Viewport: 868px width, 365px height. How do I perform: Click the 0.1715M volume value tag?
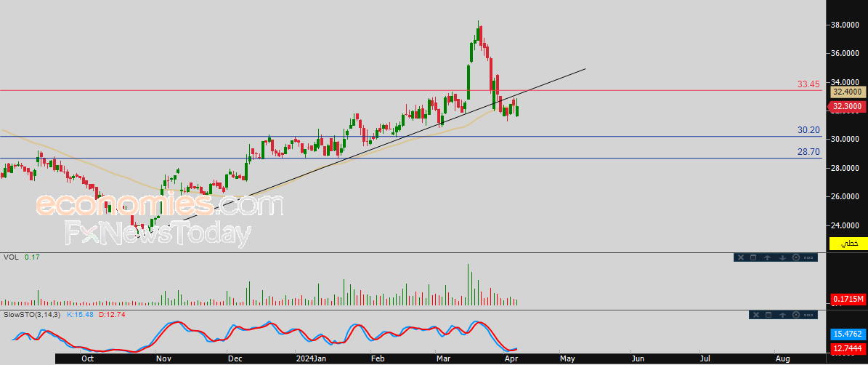(847, 300)
